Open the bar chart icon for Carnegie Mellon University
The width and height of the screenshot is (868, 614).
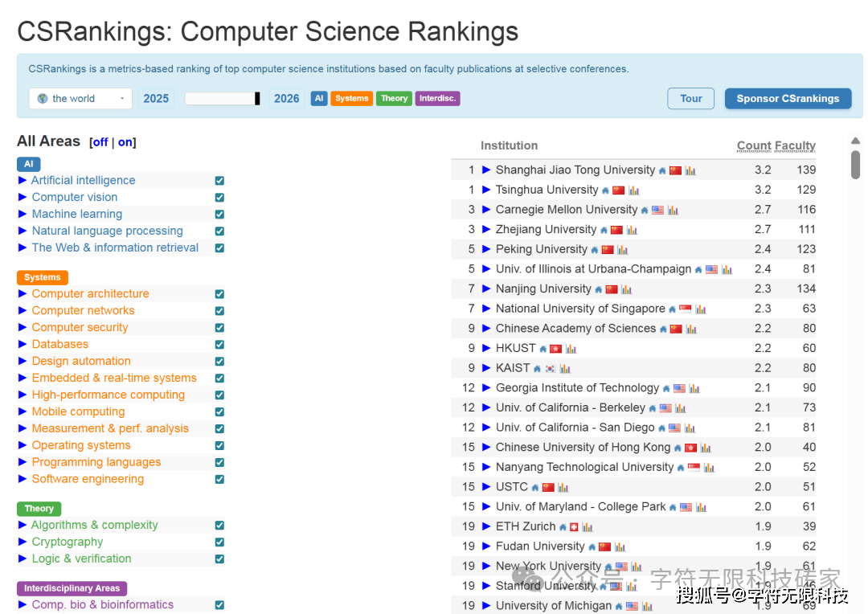pos(673,211)
